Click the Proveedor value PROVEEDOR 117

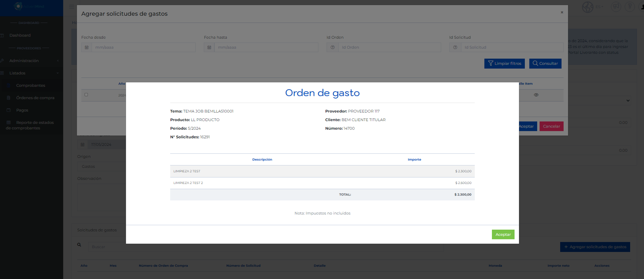coord(364,111)
